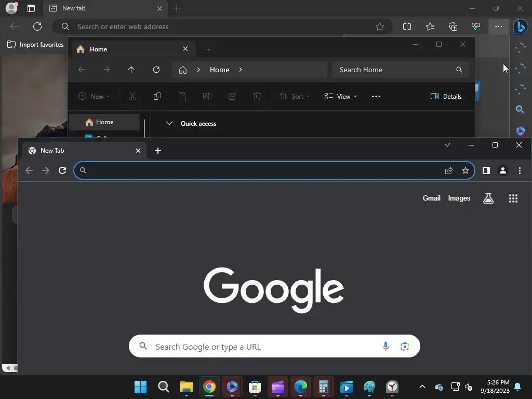532x399 pixels.
Task: Expand chevron after Home in breadcrumb
Action: pos(241,70)
